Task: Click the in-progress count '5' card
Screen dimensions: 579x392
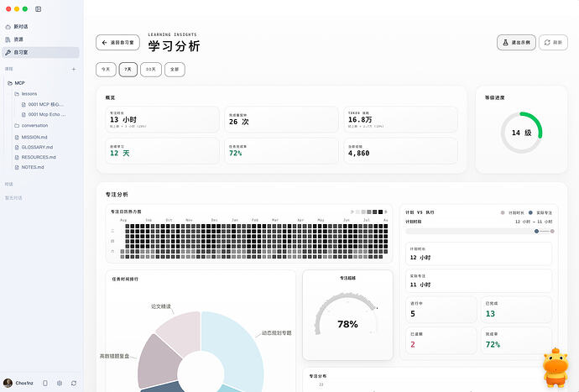Action: (441, 310)
